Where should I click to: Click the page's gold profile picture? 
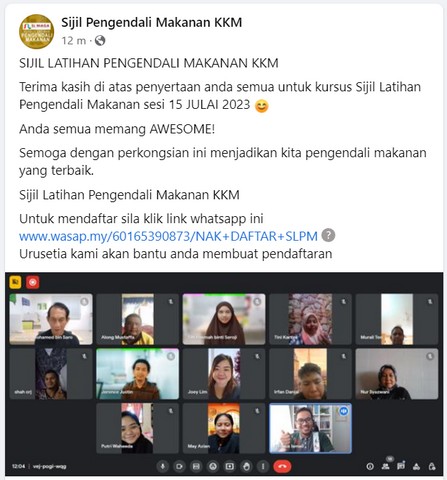pos(36,32)
